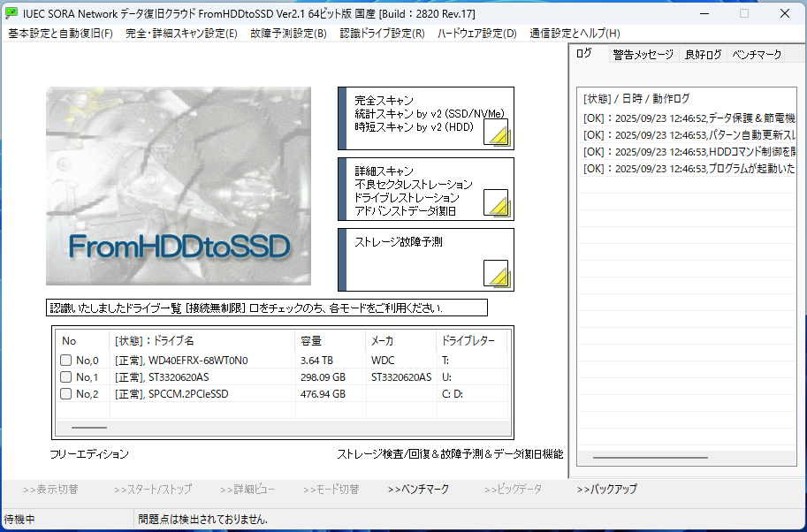
Task: Click the drive list horizontal scrollbar
Action: [x=88, y=427]
